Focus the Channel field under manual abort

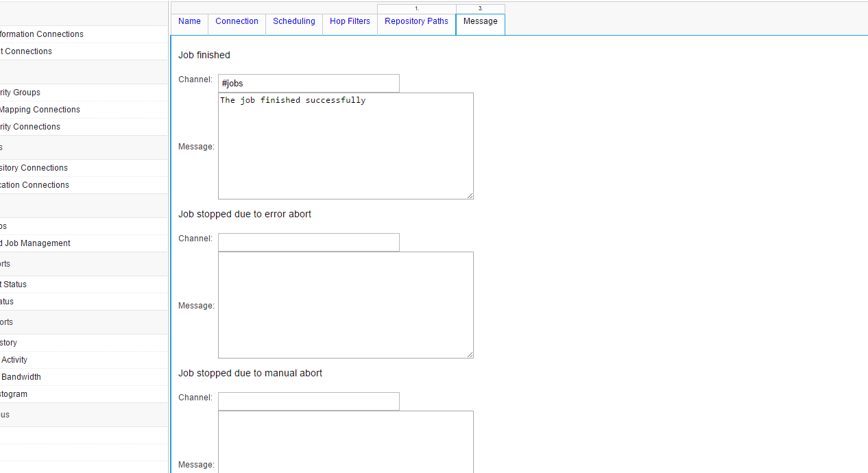pos(309,402)
